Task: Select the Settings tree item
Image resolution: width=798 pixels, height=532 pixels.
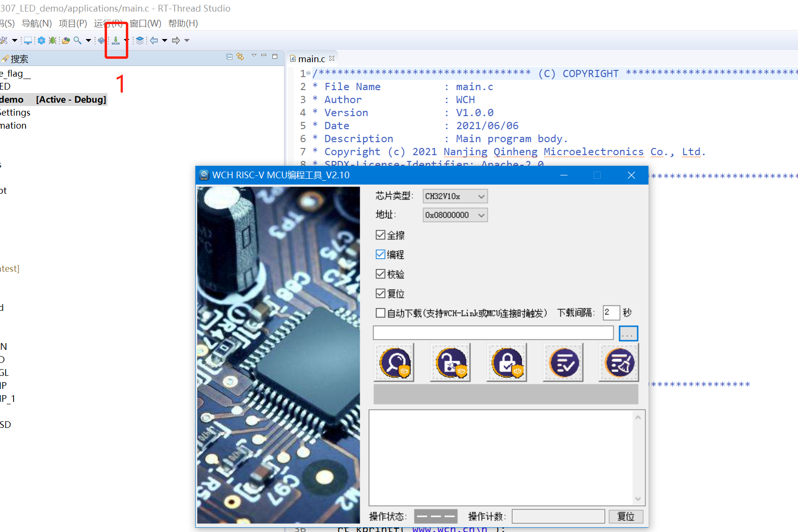Action: 15,112
